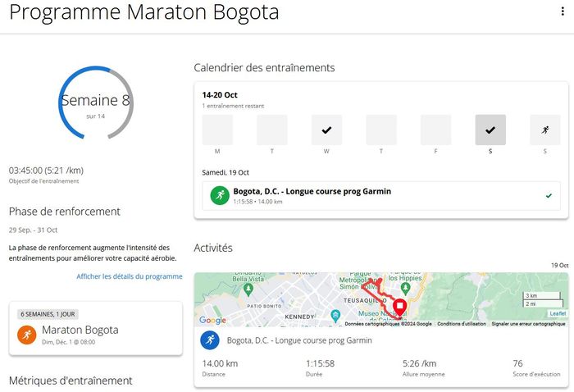Click the green running icon in workout card
Screen dimensions: 574x392
coord(219,196)
